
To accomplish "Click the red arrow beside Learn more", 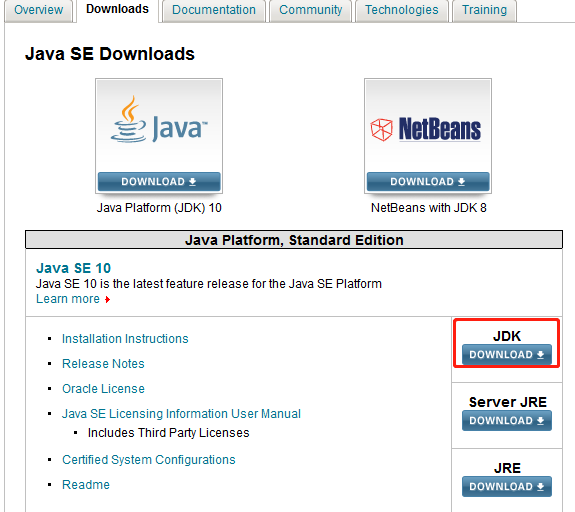I will pyautogui.click(x=107, y=300).
